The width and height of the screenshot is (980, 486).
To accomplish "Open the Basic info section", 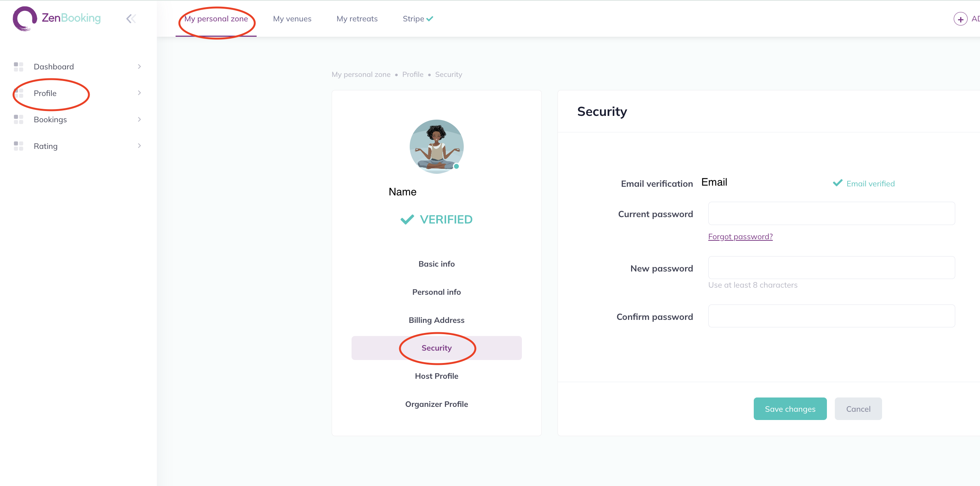I will coord(436,264).
